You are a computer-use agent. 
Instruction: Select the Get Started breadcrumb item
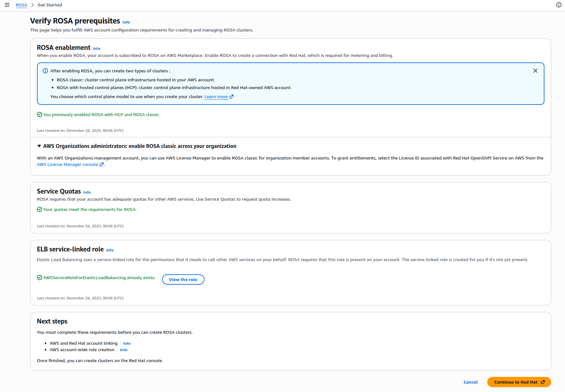[x=49, y=5]
